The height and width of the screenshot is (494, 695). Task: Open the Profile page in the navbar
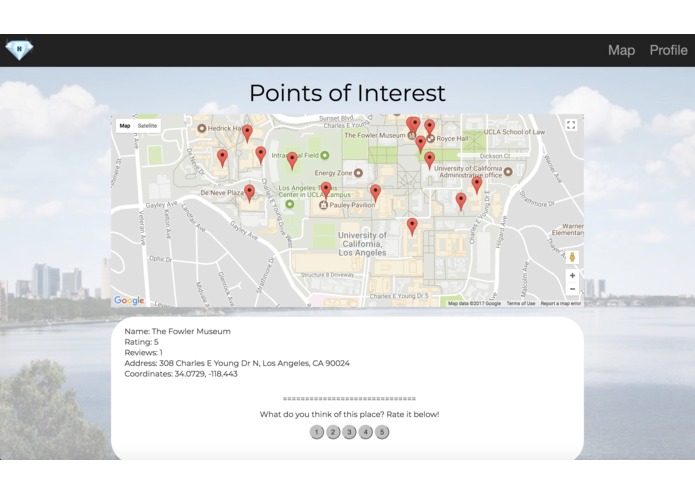668,51
